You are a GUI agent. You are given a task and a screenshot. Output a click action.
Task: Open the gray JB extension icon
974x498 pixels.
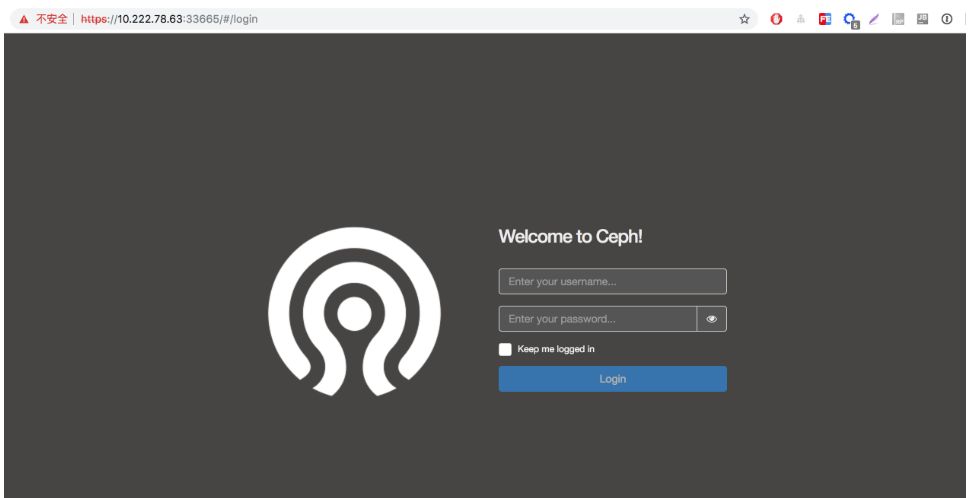coord(922,19)
